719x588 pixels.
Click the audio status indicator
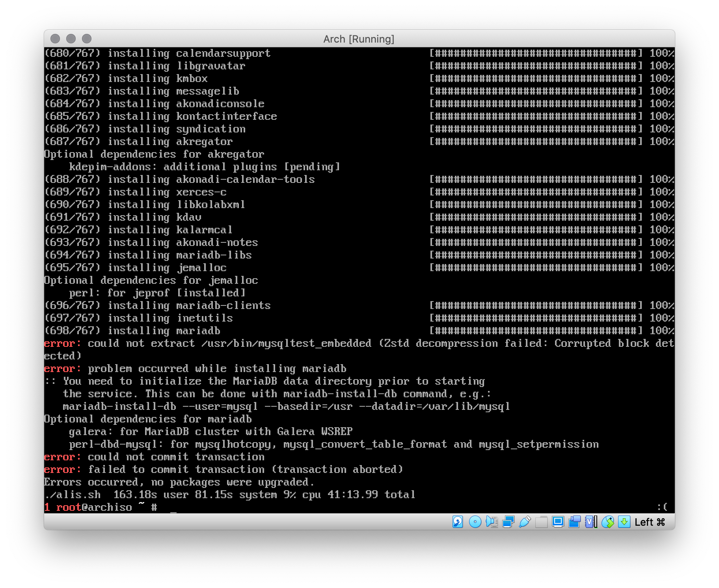click(492, 521)
